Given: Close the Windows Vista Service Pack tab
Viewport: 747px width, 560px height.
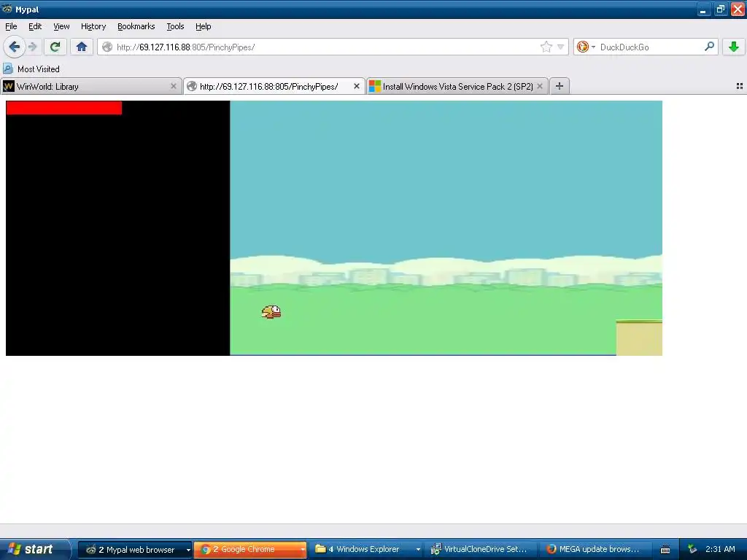Looking at the screenshot, I should click(x=540, y=86).
